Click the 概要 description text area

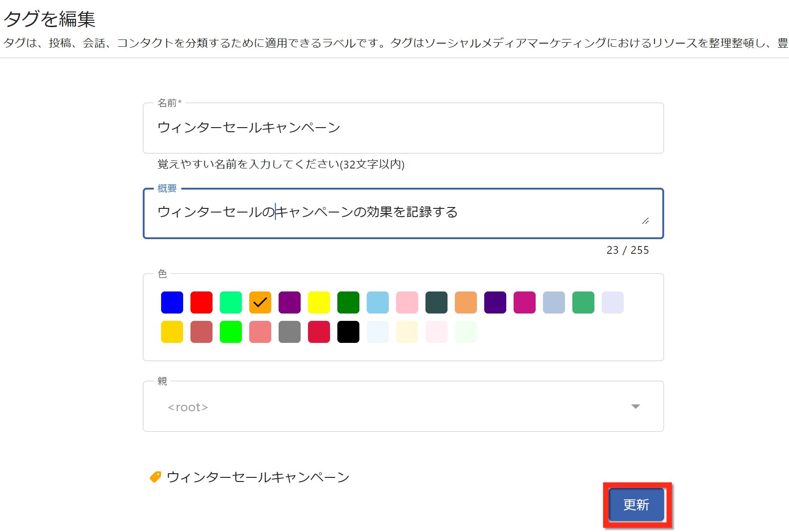pyautogui.click(x=403, y=213)
